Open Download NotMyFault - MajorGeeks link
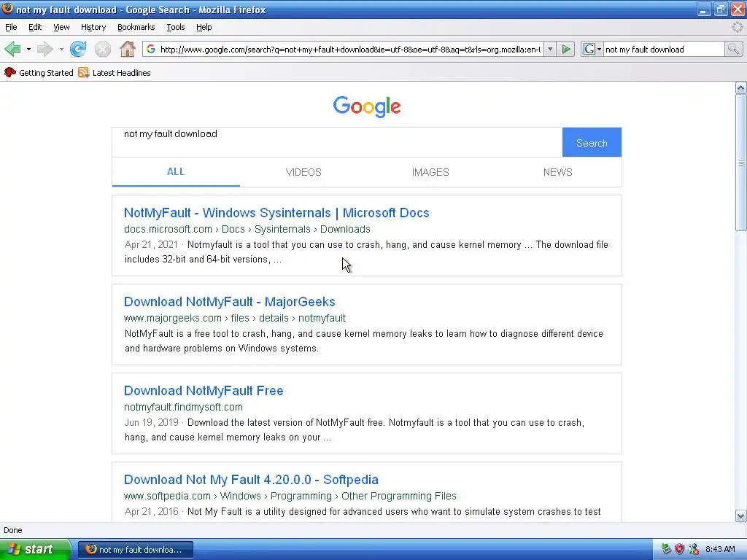The height and width of the screenshot is (560, 747). pos(230,302)
